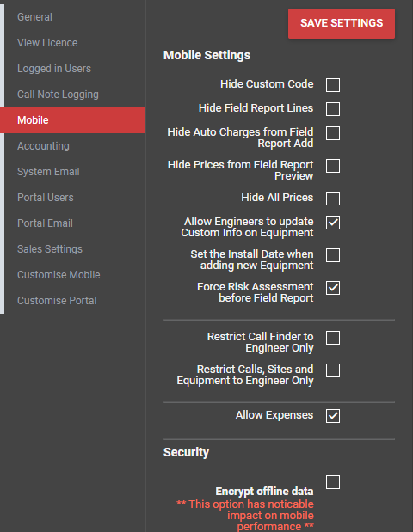The height and width of the screenshot is (532, 413).
Task: Check Hide Prices from Field Report Preview
Action: pyautogui.click(x=333, y=166)
